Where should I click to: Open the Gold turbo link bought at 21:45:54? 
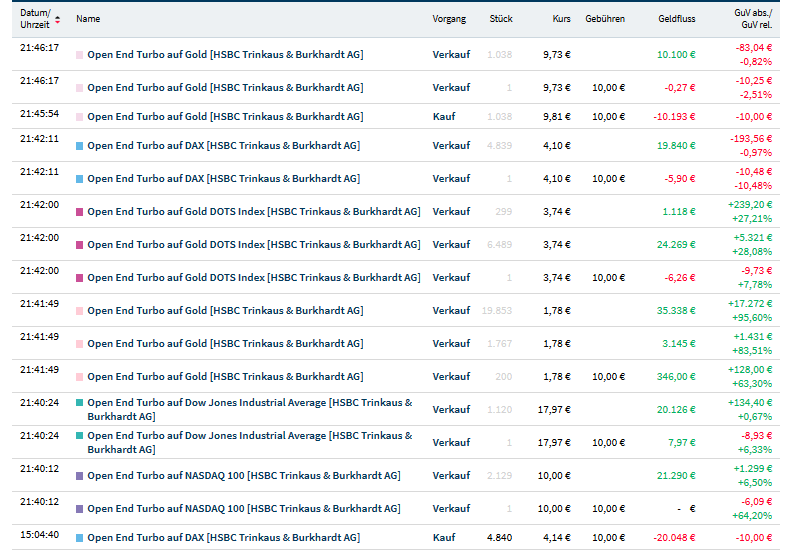click(x=225, y=117)
